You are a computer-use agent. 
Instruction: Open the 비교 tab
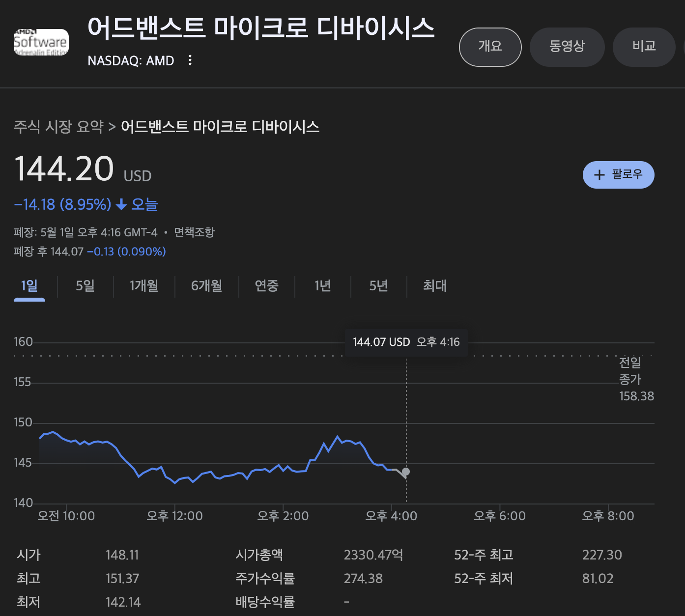pyautogui.click(x=644, y=47)
